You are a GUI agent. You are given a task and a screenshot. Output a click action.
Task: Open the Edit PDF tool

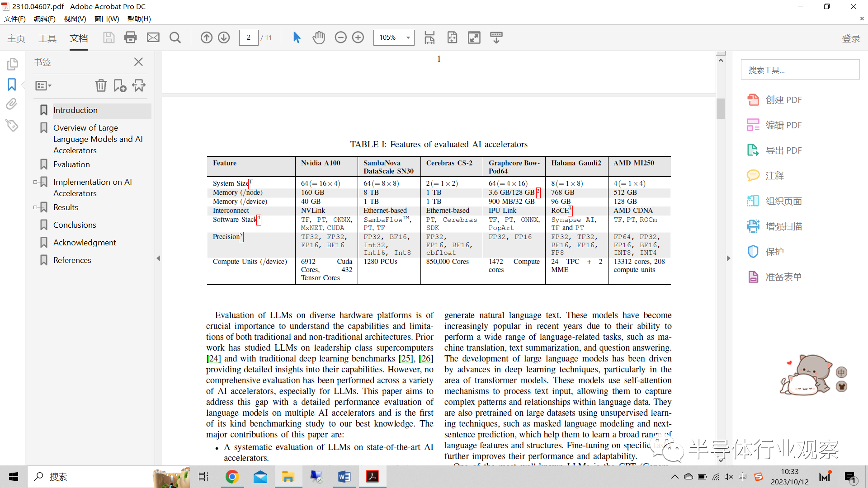(774, 125)
